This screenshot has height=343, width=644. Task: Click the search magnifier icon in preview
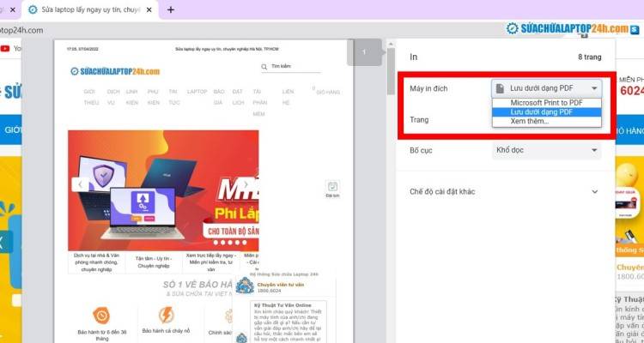pos(264,67)
